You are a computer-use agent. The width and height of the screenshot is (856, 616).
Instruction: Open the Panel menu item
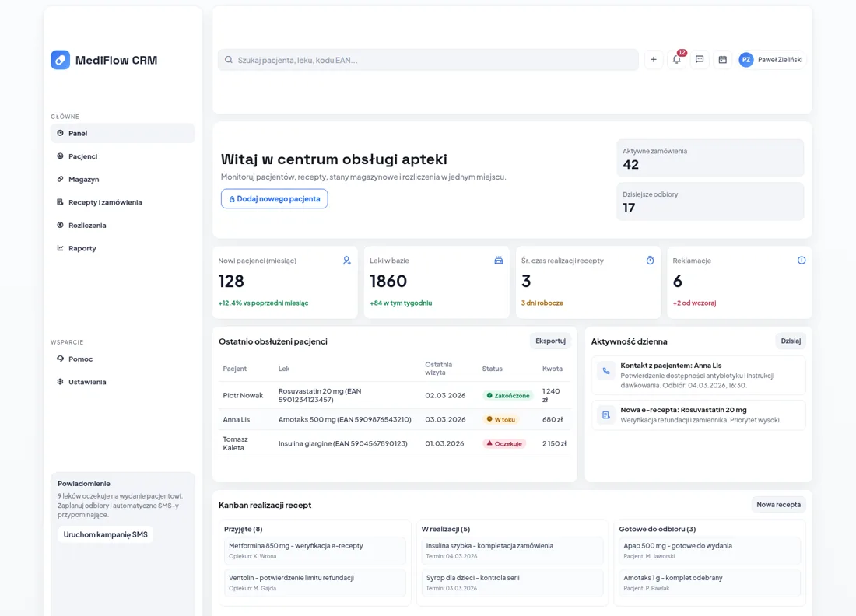pyautogui.click(x=123, y=133)
